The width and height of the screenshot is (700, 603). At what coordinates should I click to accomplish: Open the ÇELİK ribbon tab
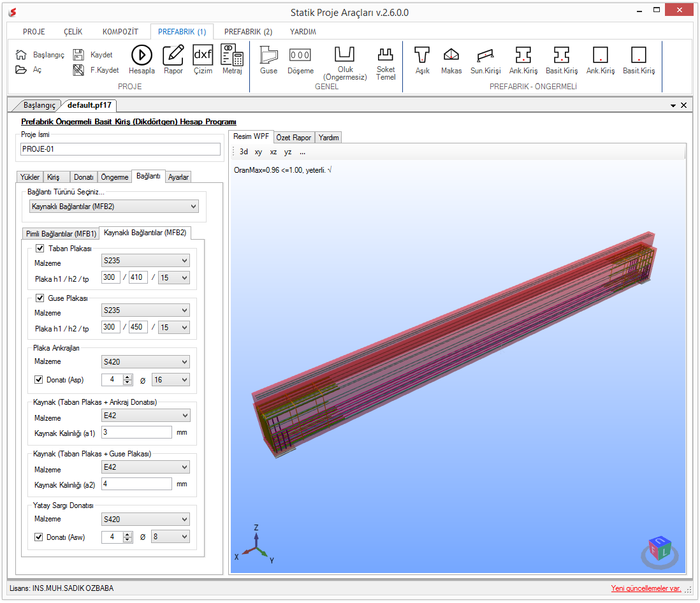click(73, 32)
